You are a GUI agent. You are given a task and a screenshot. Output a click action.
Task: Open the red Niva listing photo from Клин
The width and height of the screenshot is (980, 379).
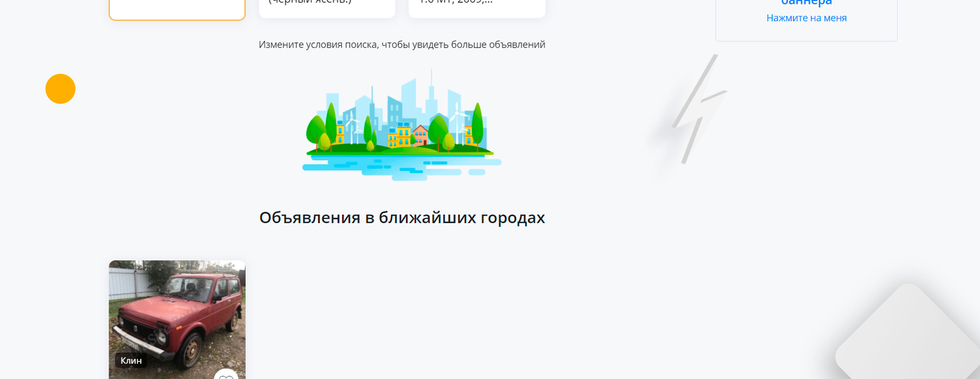tap(177, 320)
